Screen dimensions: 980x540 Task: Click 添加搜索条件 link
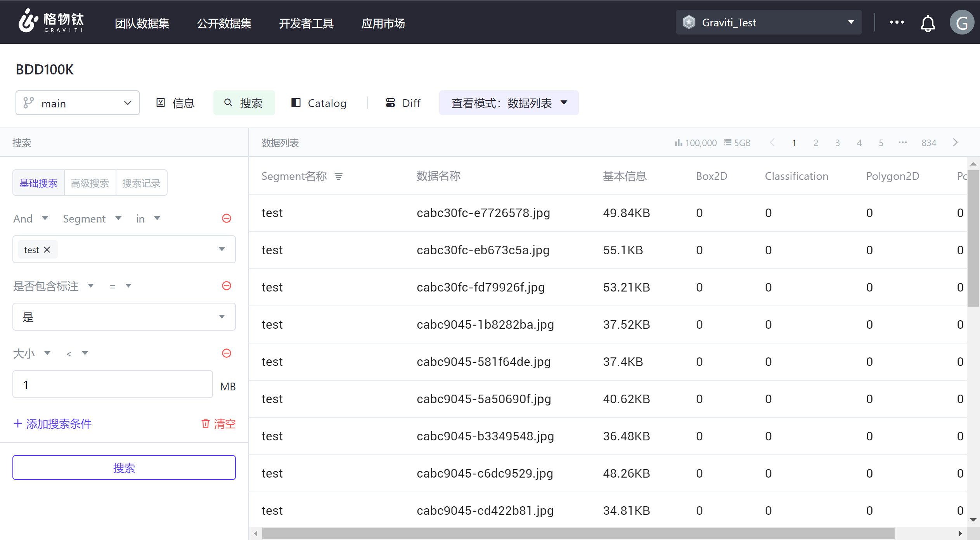click(x=53, y=424)
